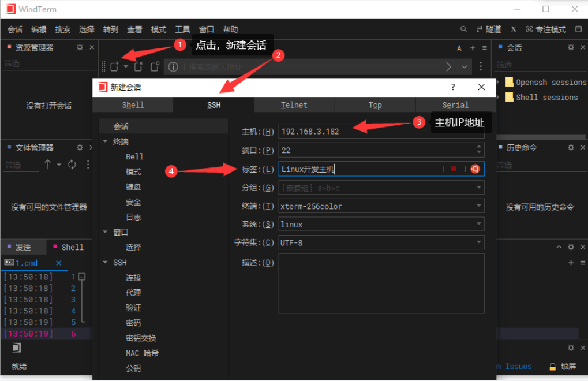Select the 密钥交换 tree item

(x=141, y=338)
